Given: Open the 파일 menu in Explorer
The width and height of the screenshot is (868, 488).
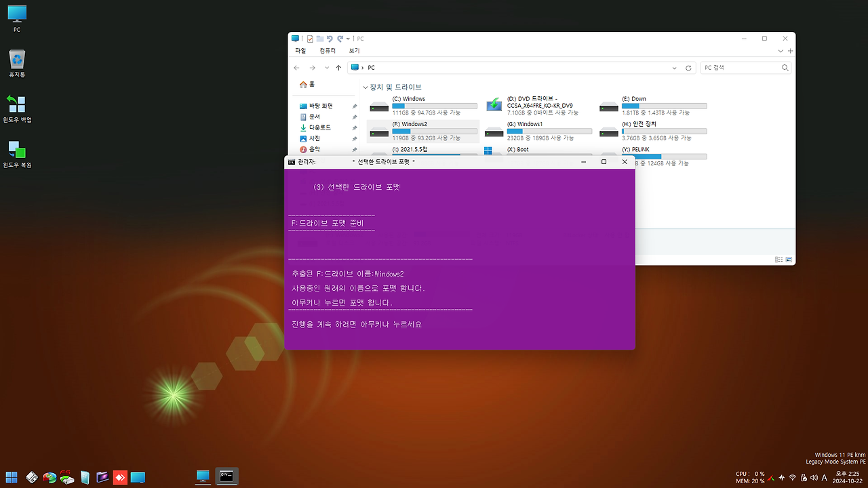Looking at the screenshot, I should (300, 51).
